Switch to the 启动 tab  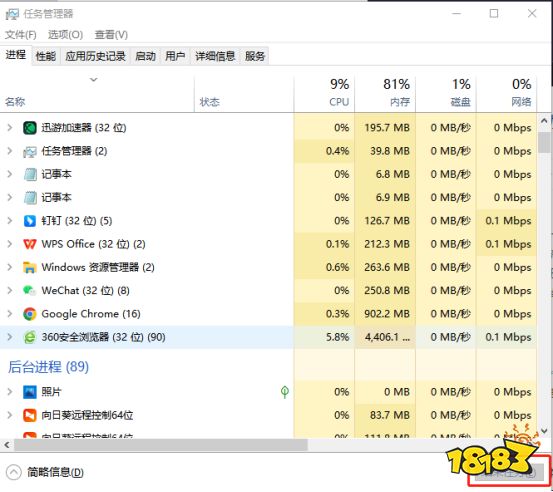click(145, 56)
